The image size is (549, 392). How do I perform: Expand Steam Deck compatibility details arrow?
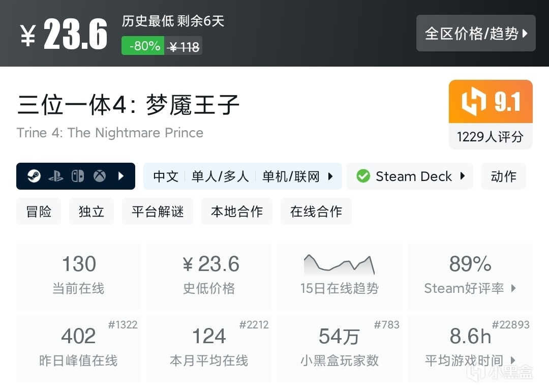(x=463, y=176)
